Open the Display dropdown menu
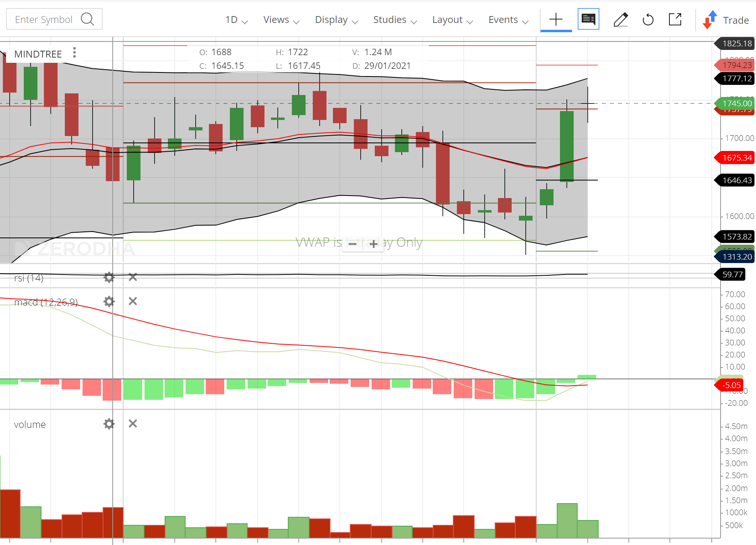Screen dimensions: 756x545 point(336,20)
